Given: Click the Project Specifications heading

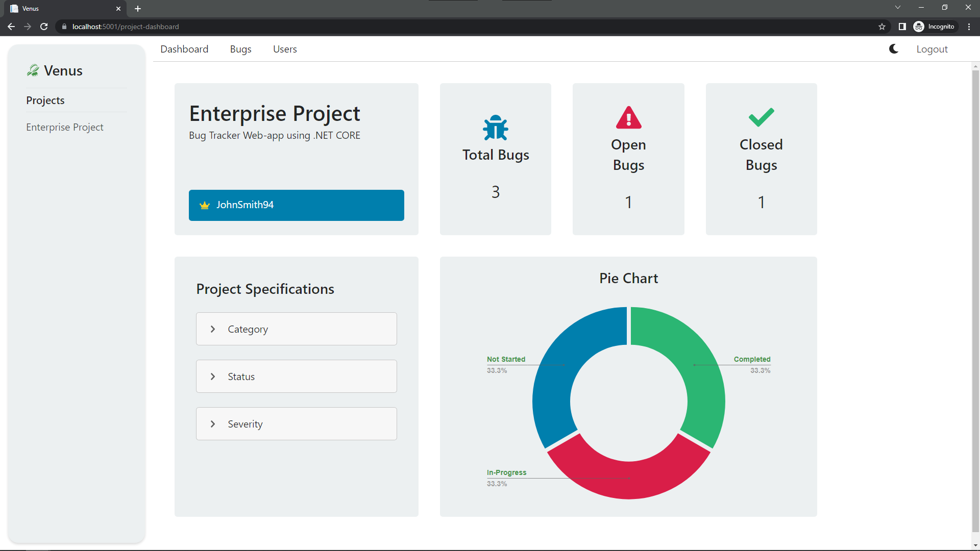Looking at the screenshot, I should 265,289.
